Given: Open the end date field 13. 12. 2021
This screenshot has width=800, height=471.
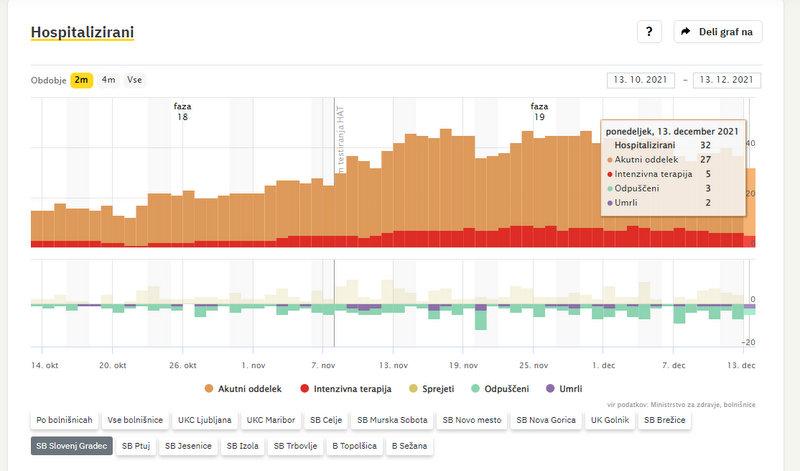Looking at the screenshot, I should 727,81.
